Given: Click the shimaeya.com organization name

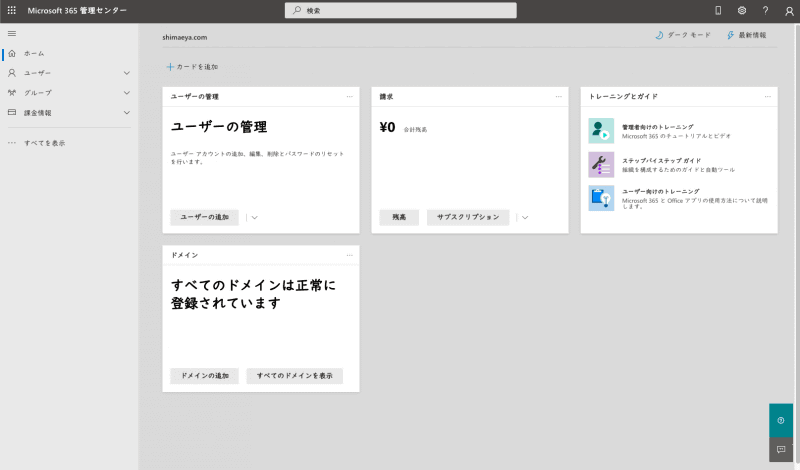Looking at the screenshot, I should point(185,37).
